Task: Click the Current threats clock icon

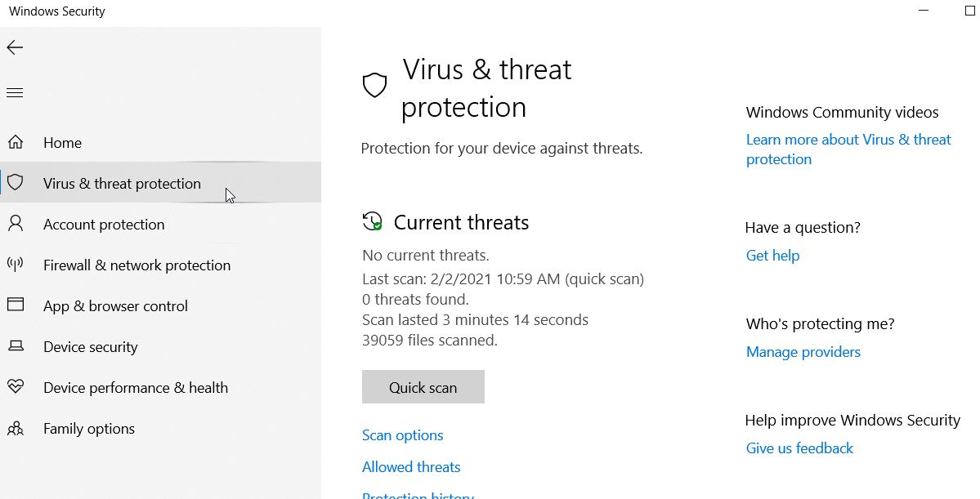Action: pyautogui.click(x=373, y=221)
